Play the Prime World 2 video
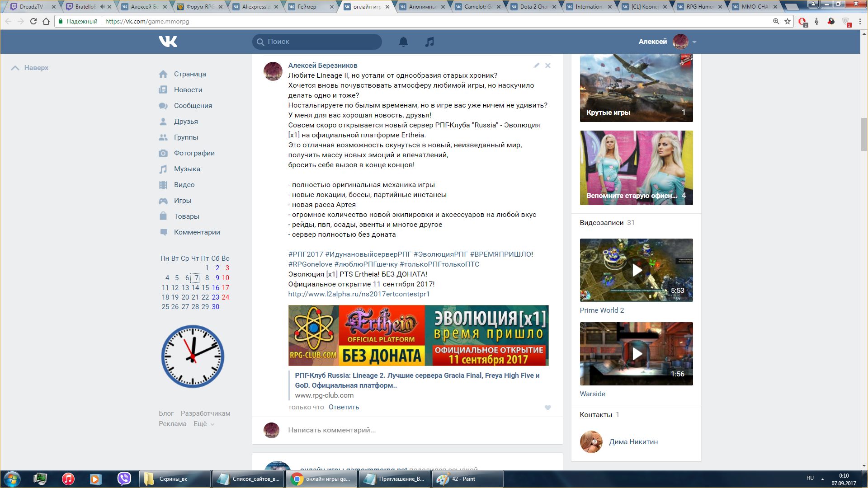868x488 pixels. coord(636,270)
